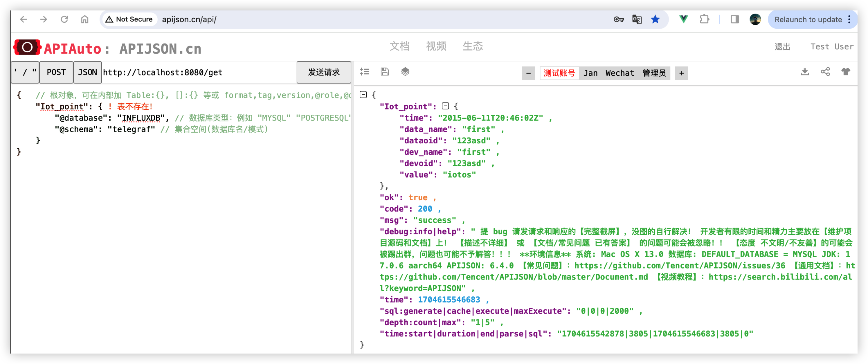868x364 pixels.
Task: Select the 管理员 account tab
Action: pyautogui.click(x=654, y=73)
